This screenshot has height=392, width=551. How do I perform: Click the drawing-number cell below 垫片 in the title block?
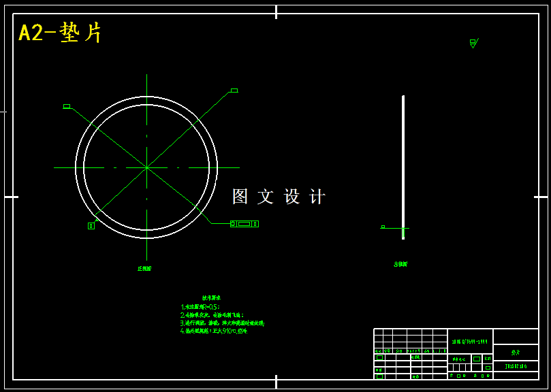[516, 366]
